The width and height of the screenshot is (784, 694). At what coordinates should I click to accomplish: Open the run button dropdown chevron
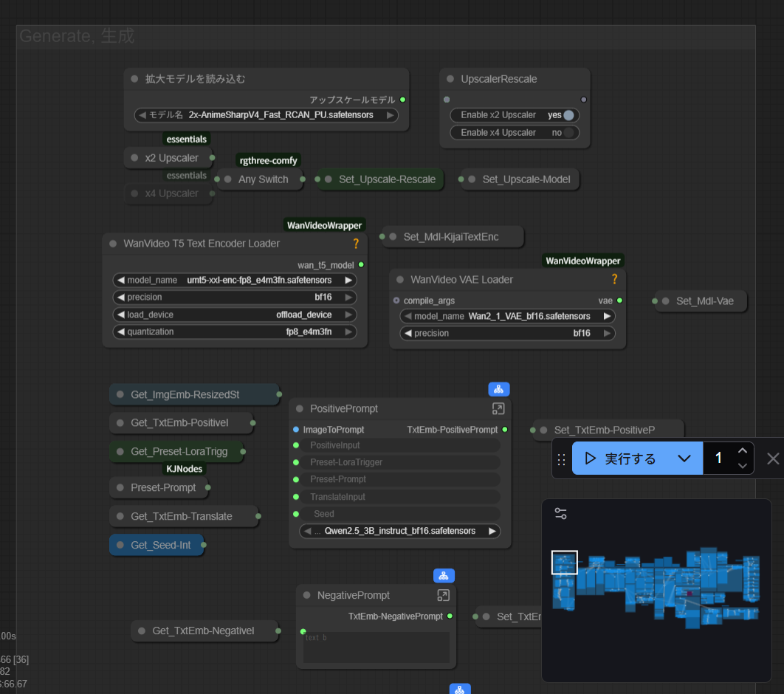pyautogui.click(x=684, y=458)
